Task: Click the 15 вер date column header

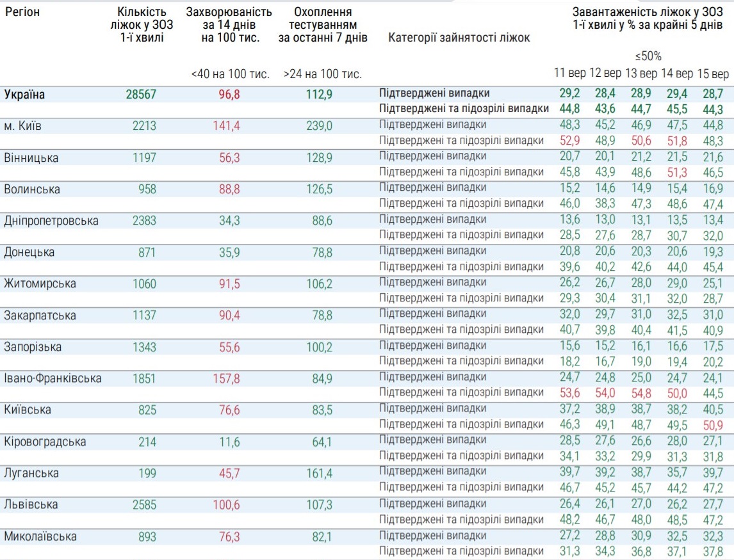Action: pyautogui.click(x=712, y=72)
